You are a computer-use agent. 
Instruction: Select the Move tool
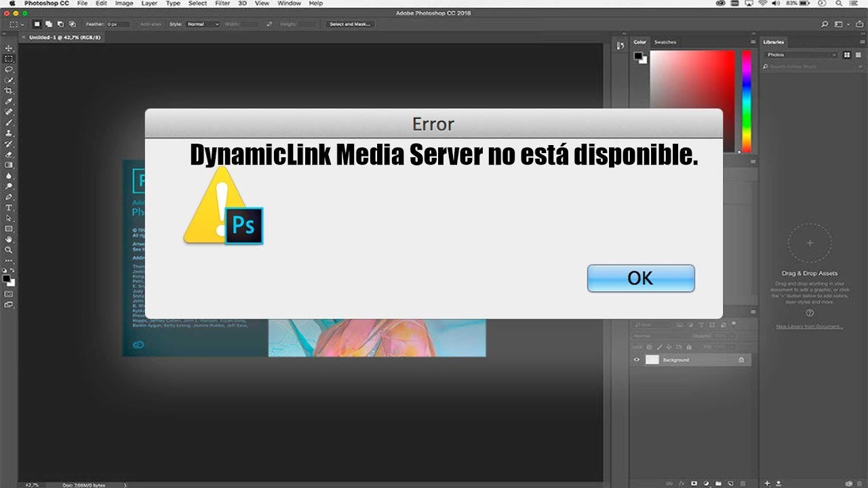(x=9, y=49)
